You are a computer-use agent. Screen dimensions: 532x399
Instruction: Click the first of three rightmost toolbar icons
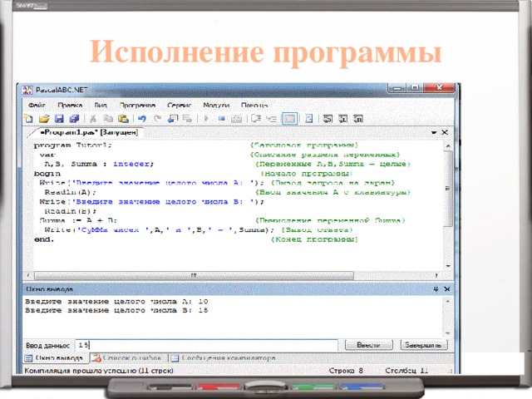click(328, 119)
